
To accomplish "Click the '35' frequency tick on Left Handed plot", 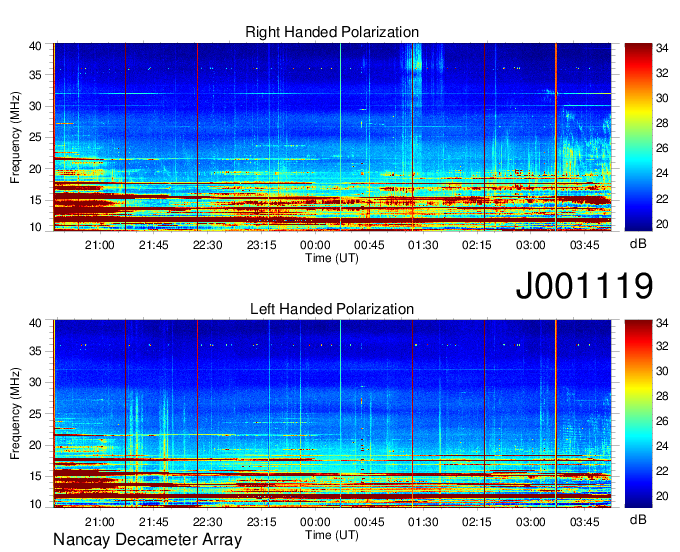I will [x=35, y=351].
